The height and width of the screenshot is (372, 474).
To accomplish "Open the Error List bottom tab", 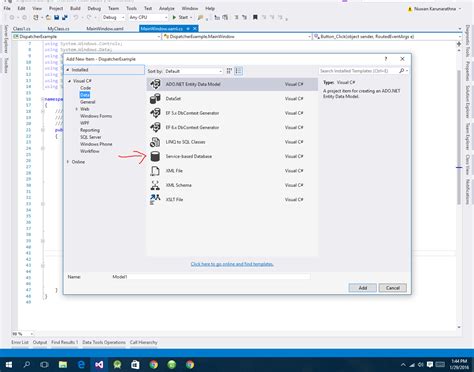I will (x=20, y=342).
